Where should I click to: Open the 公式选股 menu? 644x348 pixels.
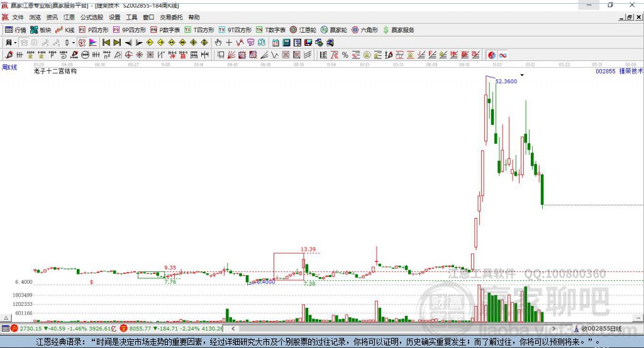92,17
